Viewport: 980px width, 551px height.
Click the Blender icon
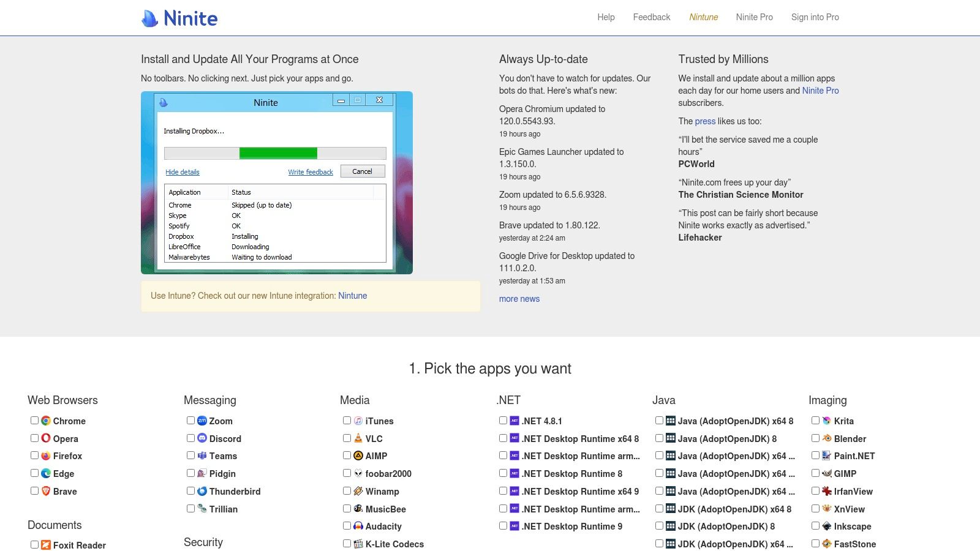pos(827,438)
